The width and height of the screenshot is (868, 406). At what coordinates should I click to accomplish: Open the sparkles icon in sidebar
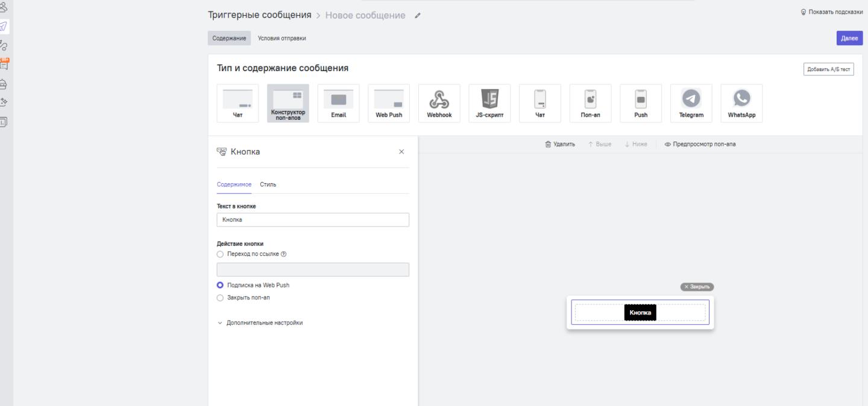point(4,102)
